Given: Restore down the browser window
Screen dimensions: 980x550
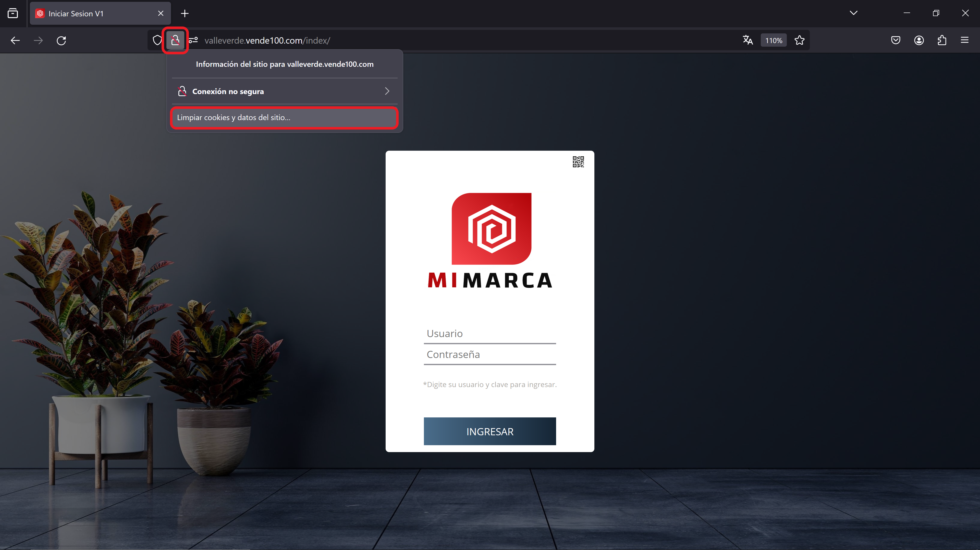Looking at the screenshot, I should pos(936,13).
